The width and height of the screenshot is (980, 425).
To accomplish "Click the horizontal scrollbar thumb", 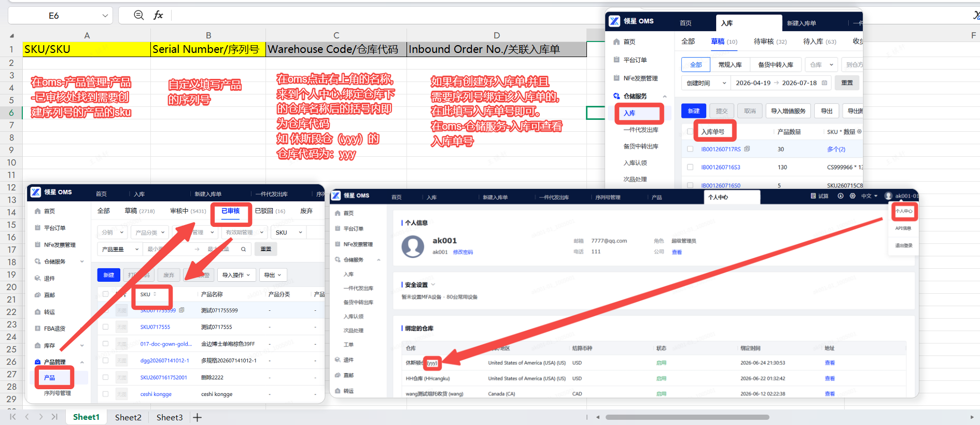I will tap(687, 417).
